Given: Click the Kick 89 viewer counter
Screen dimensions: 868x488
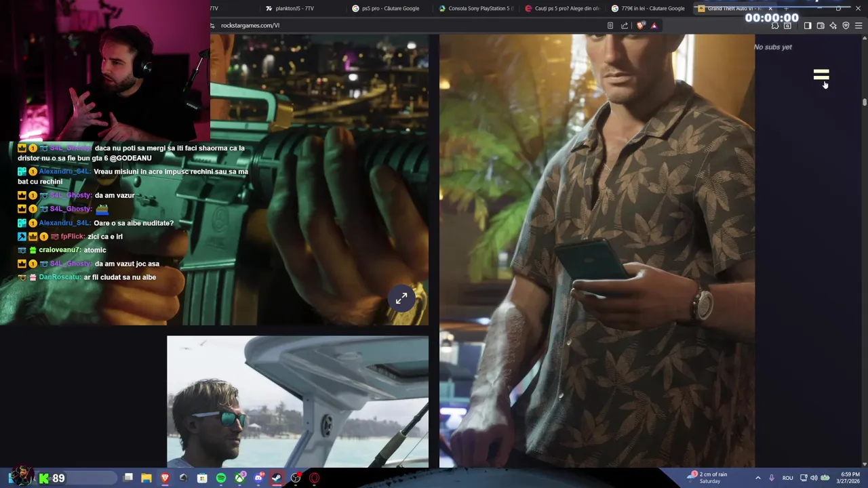Looking at the screenshot, I should pos(52,478).
